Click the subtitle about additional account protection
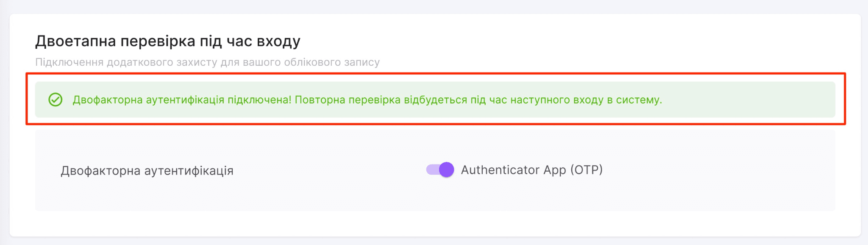 (208, 61)
